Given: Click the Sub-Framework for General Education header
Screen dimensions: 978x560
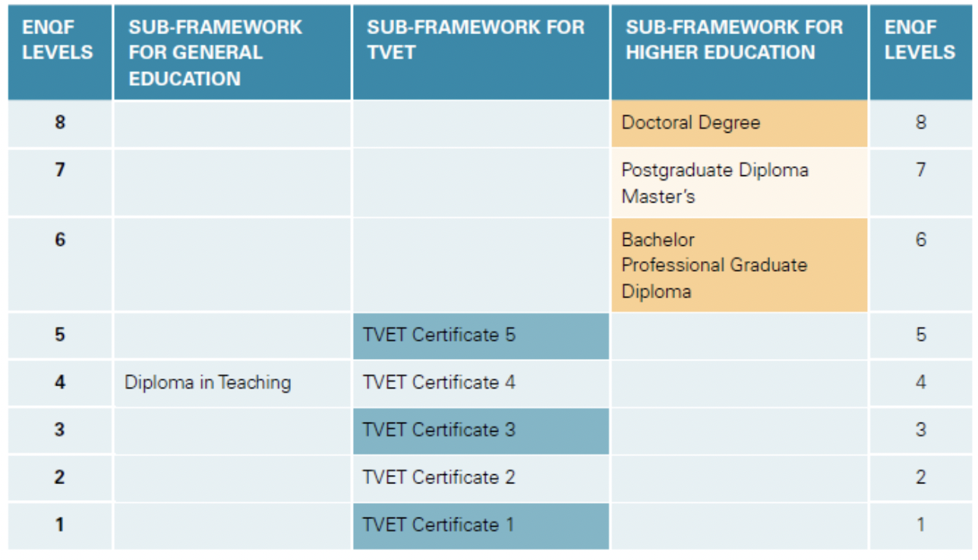Looking at the screenshot, I should 232,52.
